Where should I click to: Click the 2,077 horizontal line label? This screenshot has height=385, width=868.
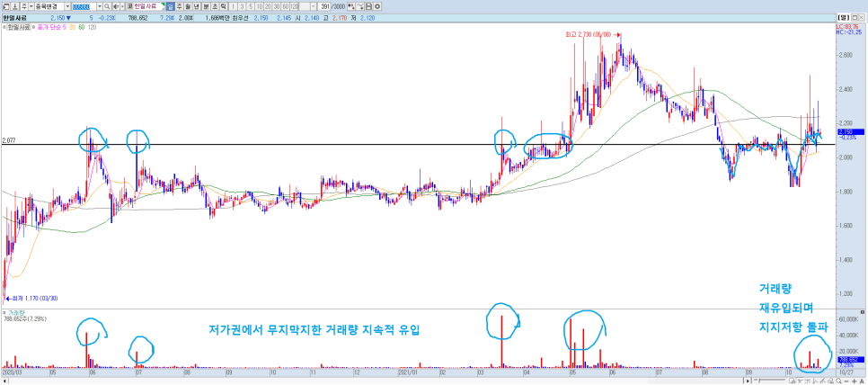7,141
